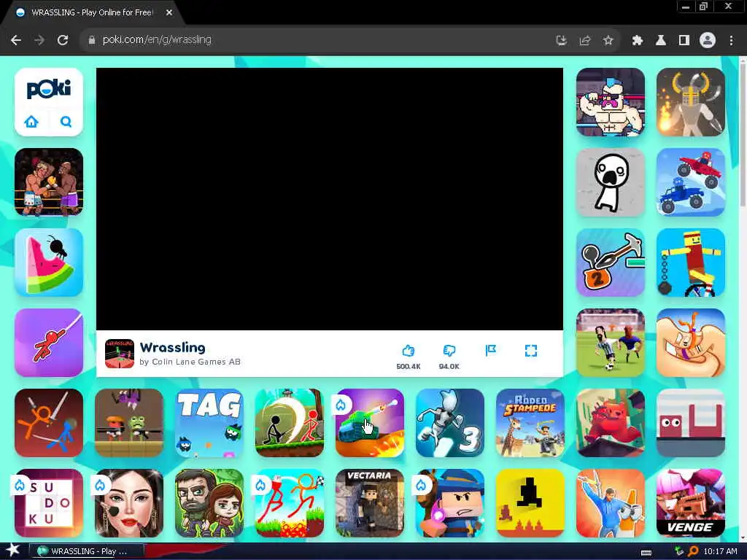
Task: Open the blocky police officer game
Action: tap(449, 503)
